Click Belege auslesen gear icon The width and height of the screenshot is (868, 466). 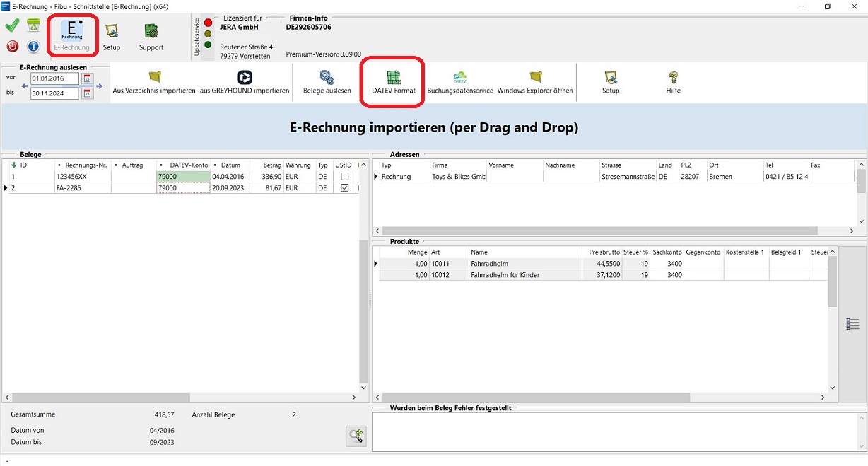(327, 82)
